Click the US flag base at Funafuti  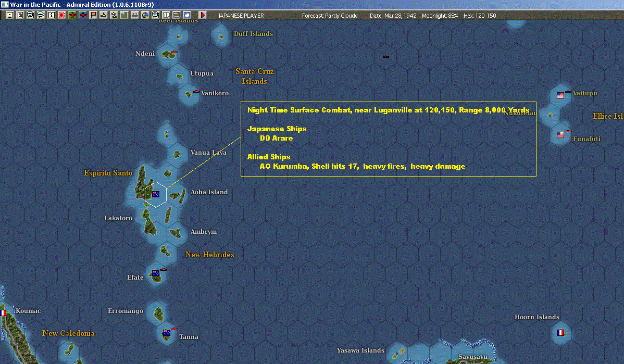pos(560,134)
